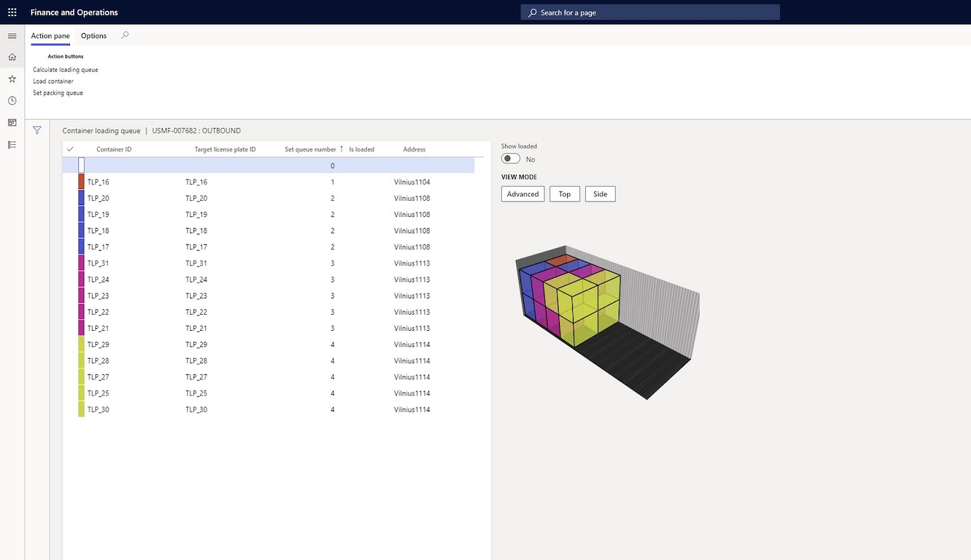This screenshot has height=560, width=971.
Task: Sort by Set queue number column header
Action: click(311, 150)
